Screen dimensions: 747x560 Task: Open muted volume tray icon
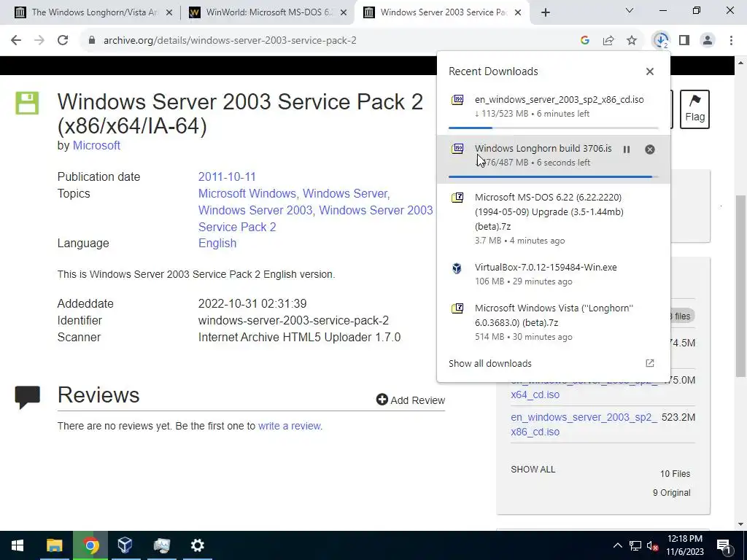(x=653, y=545)
